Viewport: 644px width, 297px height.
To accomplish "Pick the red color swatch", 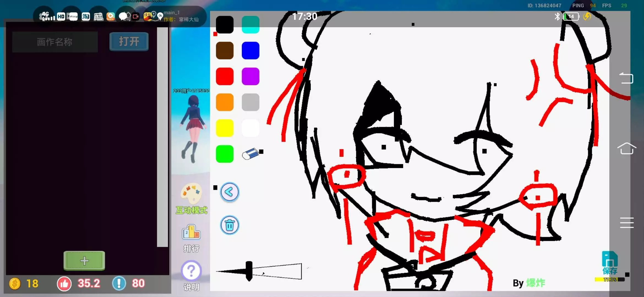I will 225,76.
